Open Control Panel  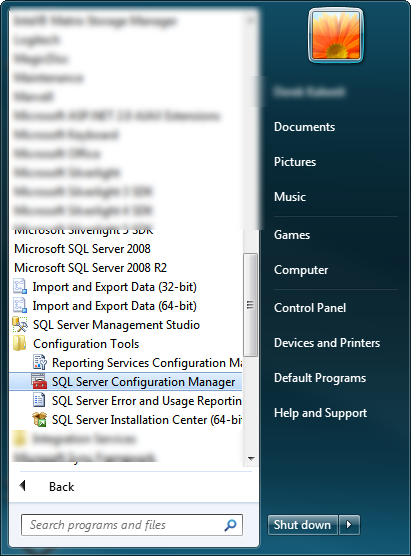(x=310, y=308)
